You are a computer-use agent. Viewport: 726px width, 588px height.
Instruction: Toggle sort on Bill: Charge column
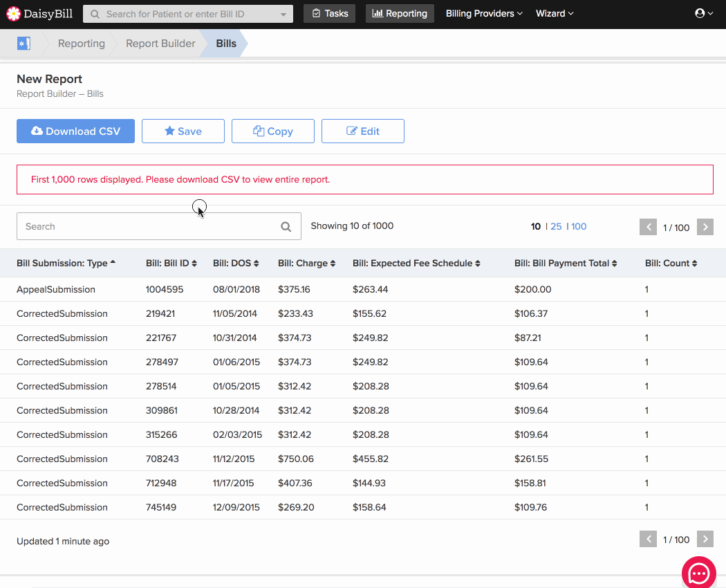click(305, 263)
